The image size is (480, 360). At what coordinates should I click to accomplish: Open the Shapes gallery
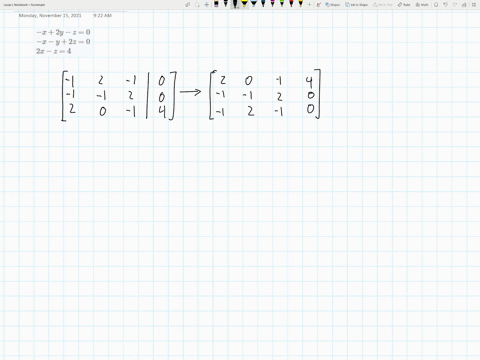point(333,5)
